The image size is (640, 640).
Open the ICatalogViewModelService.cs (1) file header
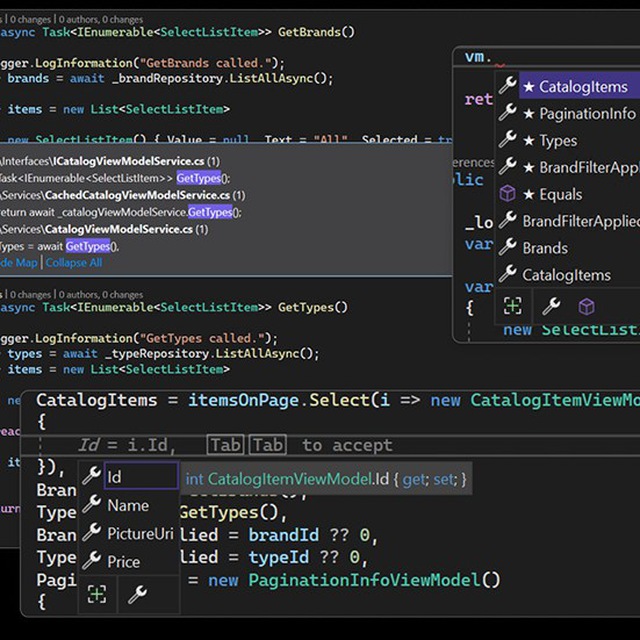click(110, 161)
